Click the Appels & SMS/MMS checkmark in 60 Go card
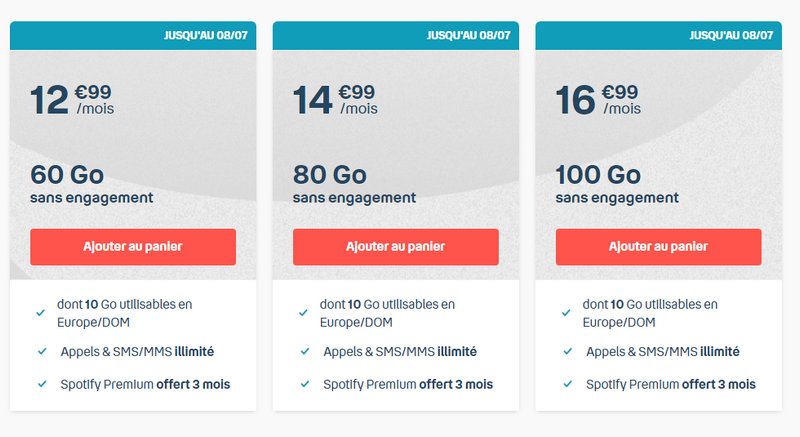Viewport: 800px width, 437px height. click(x=41, y=352)
